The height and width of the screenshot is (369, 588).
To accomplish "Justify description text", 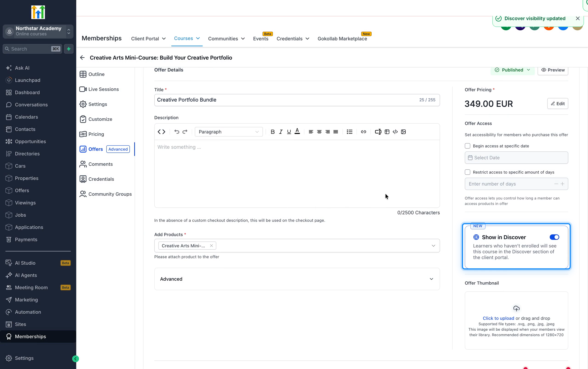I will [x=336, y=132].
